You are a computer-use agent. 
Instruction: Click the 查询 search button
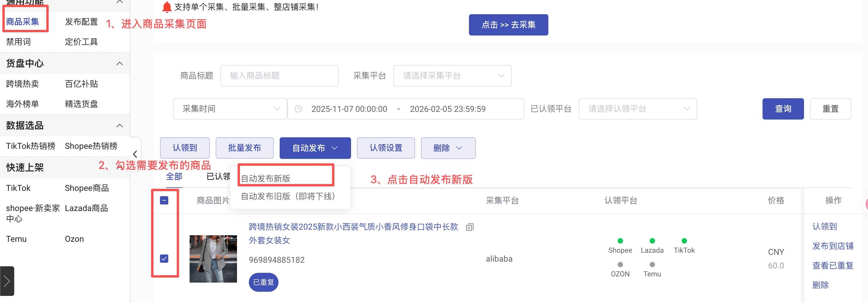point(783,109)
